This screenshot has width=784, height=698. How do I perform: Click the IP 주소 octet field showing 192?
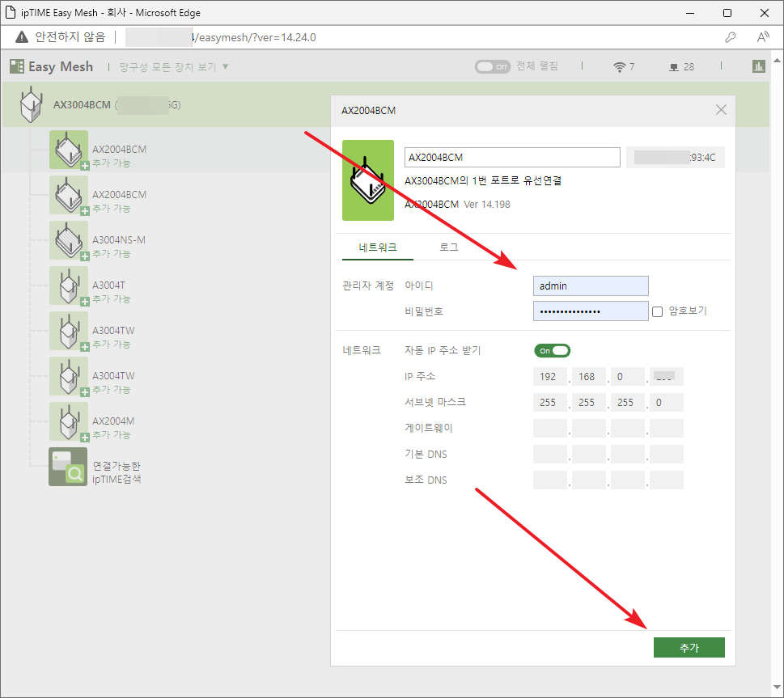(550, 377)
